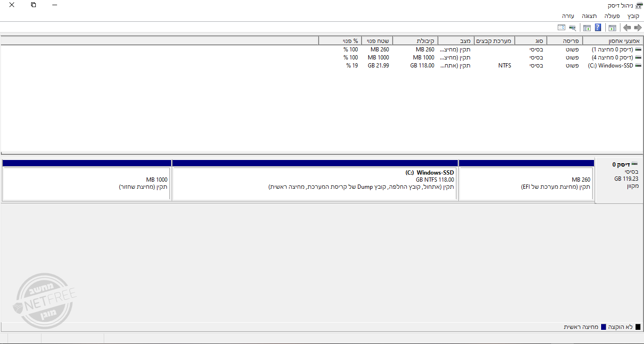Viewport: 644px width, 344px height.
Task: Click 1000 MB capacity cell of מחיצה 4 row
Action: [x=423, y=58]
